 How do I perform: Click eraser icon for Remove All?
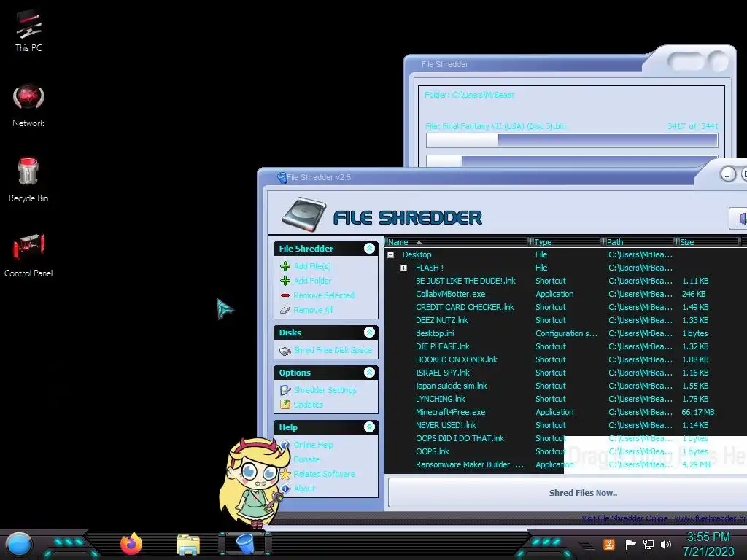coord(285,310)
